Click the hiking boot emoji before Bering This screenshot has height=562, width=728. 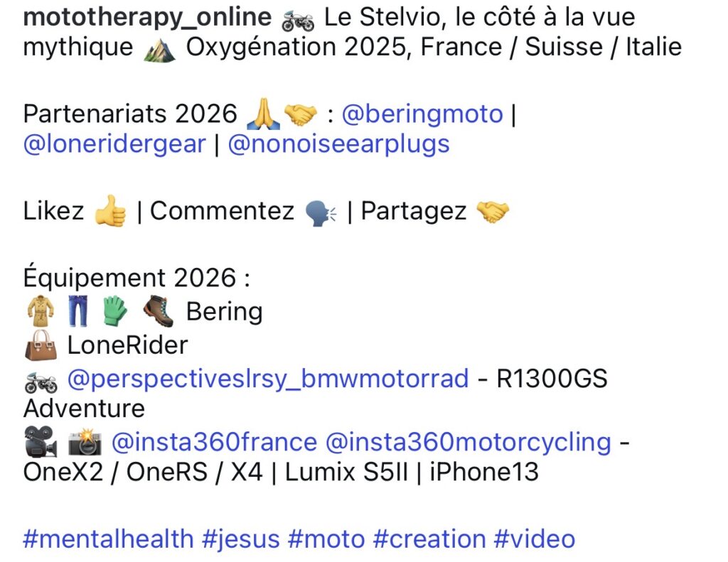159,311
